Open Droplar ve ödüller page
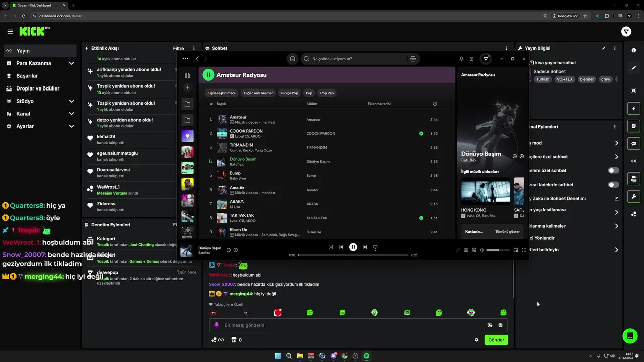The width and height of the screenshot is (644, 362). pos(40,88)
